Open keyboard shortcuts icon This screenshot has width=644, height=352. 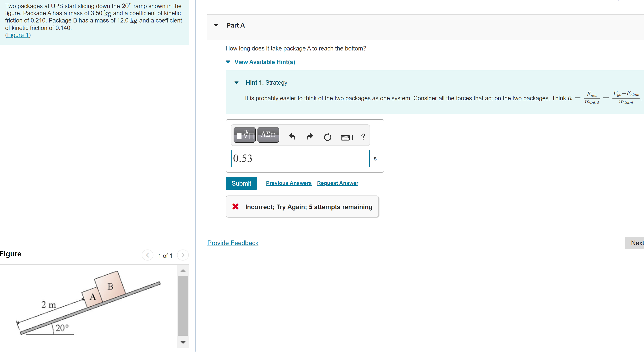[x=346, y=137]
